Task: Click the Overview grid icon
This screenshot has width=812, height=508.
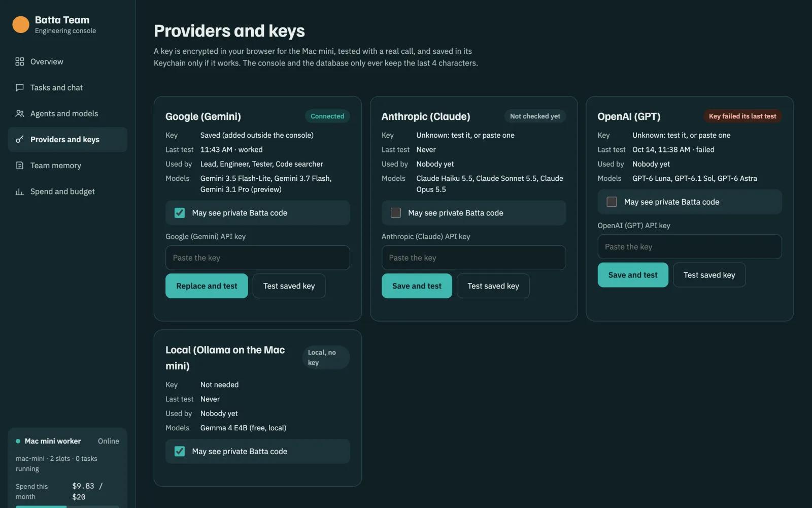Action: [20, 61]
